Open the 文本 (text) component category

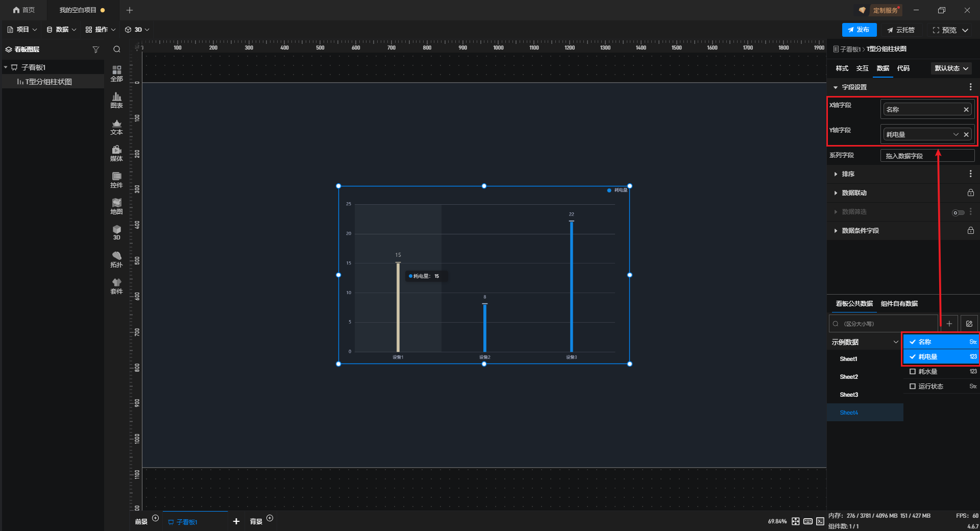point(116,127)
